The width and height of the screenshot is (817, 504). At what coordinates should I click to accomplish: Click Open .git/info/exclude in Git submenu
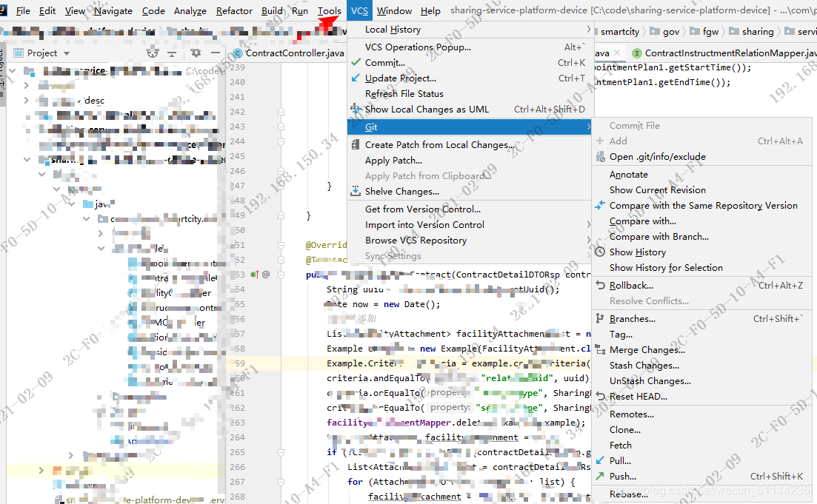[704, 157]
